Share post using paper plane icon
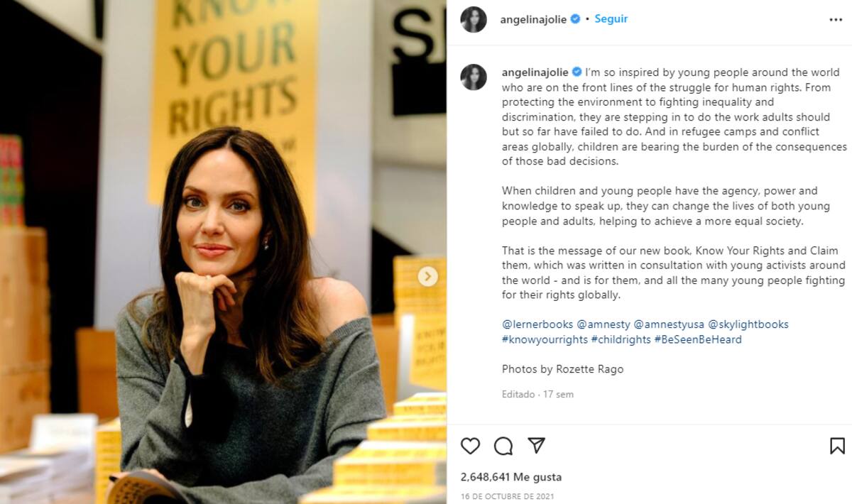Viewport: 852px width, 504px height. click(x=537, y=445)
